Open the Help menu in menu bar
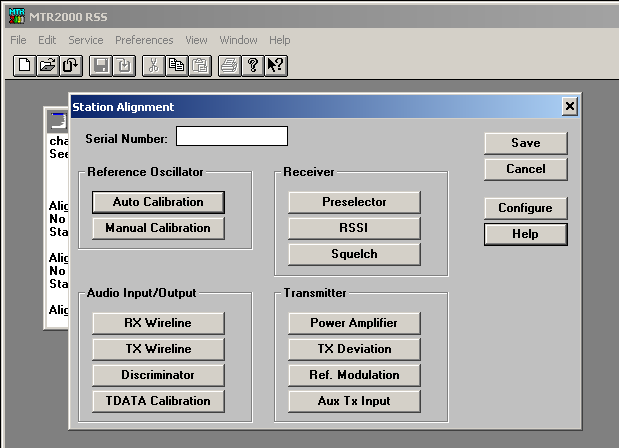Viewport: 619px width, 448px height. [x=279, y=40]
